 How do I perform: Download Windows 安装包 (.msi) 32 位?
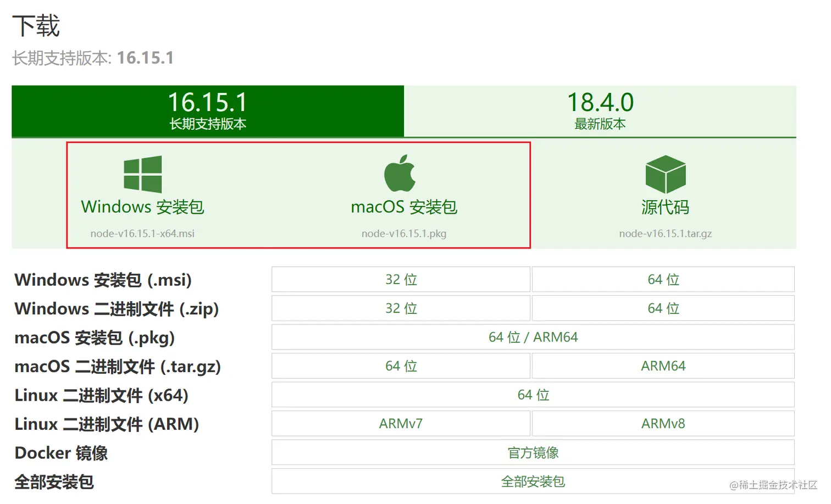point(401,279)
